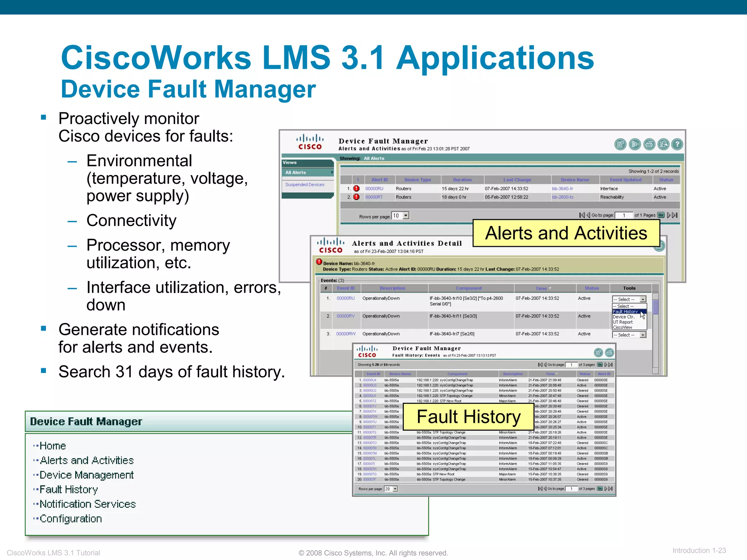This screenshot has width=747, height=560.
Task: Open Fault History link in Device Fault Manager menu
Action: point(69,490)
